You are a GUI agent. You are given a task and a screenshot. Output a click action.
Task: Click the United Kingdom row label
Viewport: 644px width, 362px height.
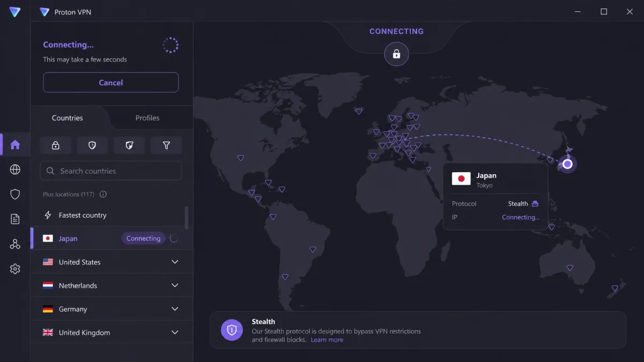(84, 333)
